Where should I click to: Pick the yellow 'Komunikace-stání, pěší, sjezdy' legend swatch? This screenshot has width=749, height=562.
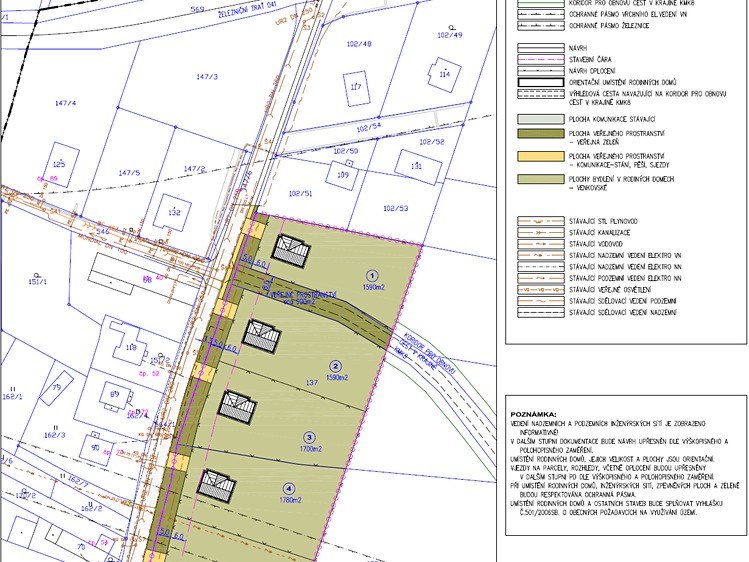click(x=541, y=156)
